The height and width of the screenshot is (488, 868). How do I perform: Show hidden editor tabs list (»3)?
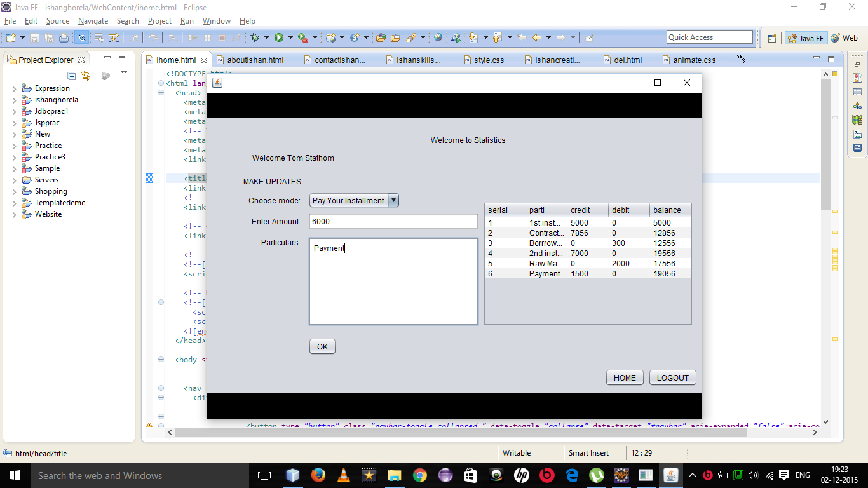pos(741,60)
